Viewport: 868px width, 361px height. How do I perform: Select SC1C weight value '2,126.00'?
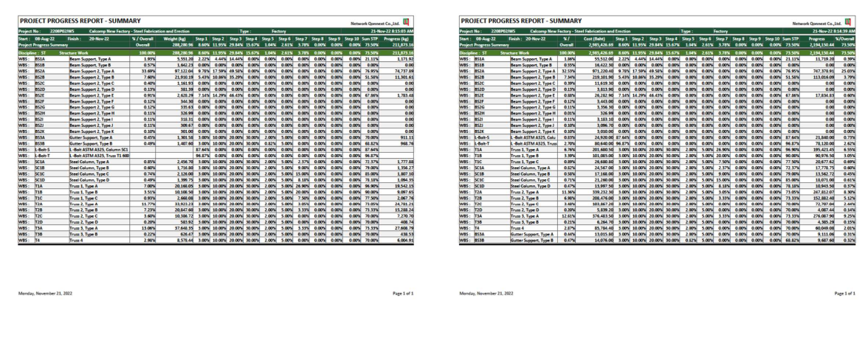[x=185, y=174]
